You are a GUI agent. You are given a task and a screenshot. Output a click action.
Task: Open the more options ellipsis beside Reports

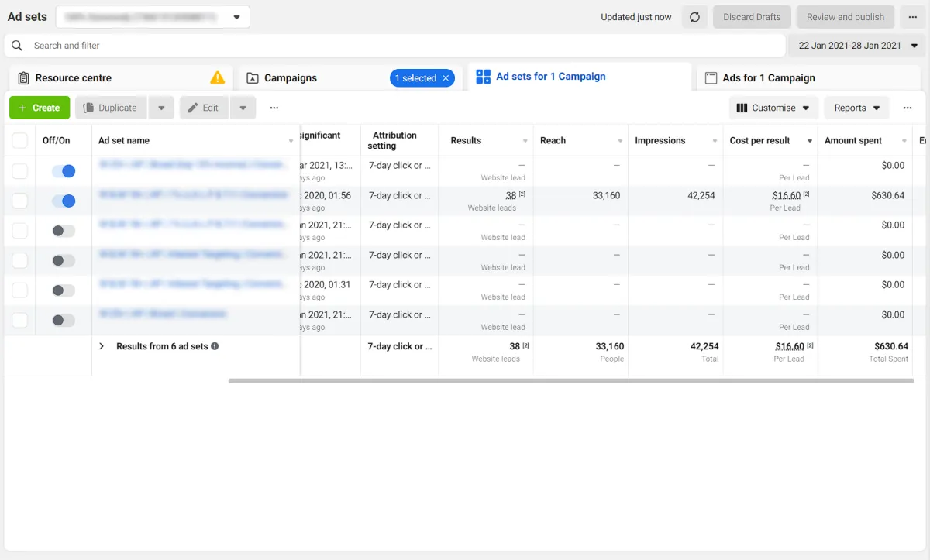[908, 108]
